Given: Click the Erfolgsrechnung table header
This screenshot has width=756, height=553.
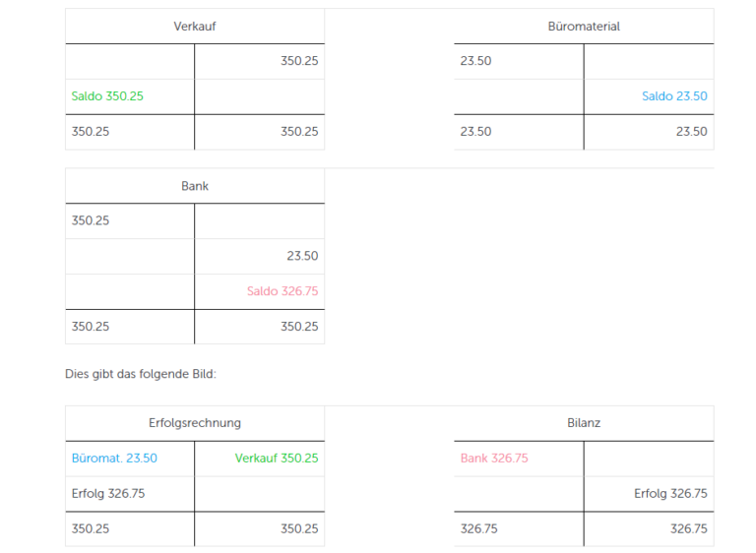Looking at the screenshot, I should 195,423.
